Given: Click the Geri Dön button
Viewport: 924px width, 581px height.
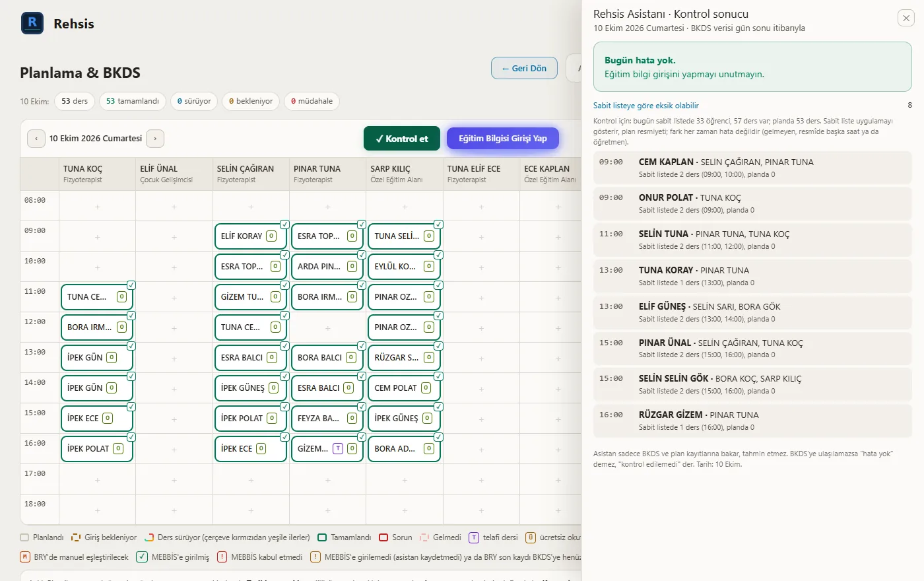Looking at the screenshot, I should point(524,68).
